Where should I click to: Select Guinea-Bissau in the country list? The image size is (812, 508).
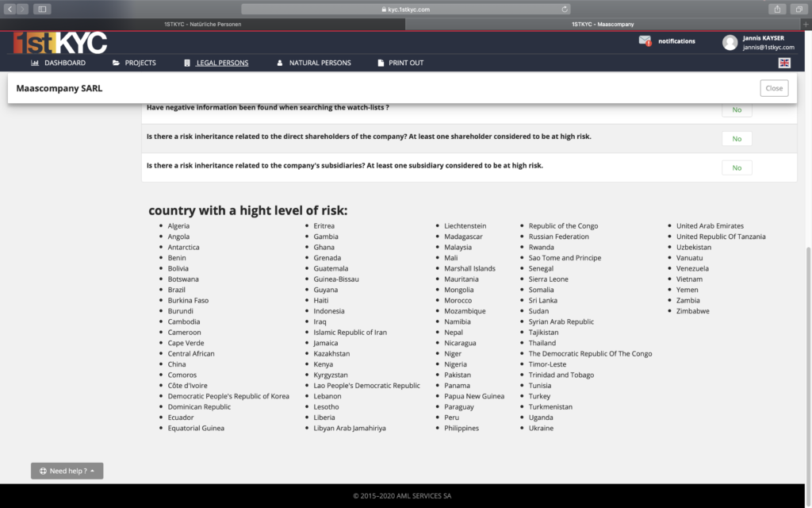336,279
